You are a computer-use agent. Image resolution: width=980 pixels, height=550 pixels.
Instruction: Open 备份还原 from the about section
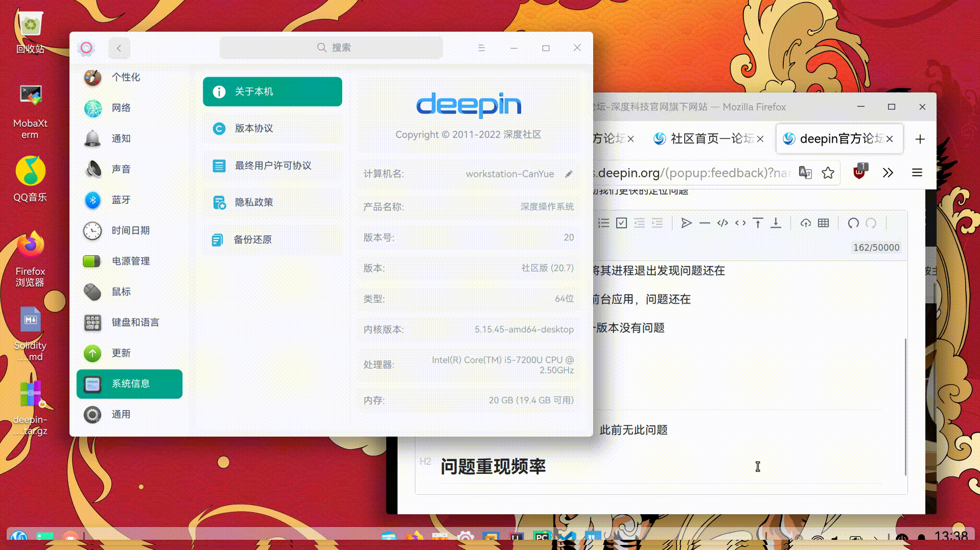pos(253,239)
